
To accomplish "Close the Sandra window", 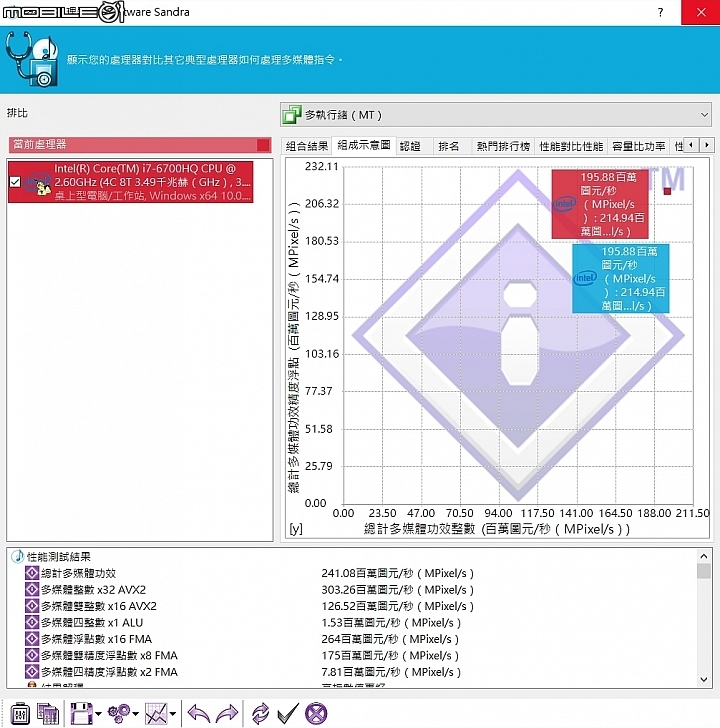I will (x=701, y=12).
